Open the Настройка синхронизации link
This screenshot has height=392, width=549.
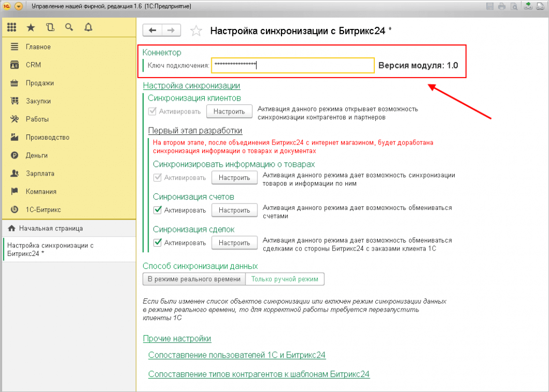[191, 86]
